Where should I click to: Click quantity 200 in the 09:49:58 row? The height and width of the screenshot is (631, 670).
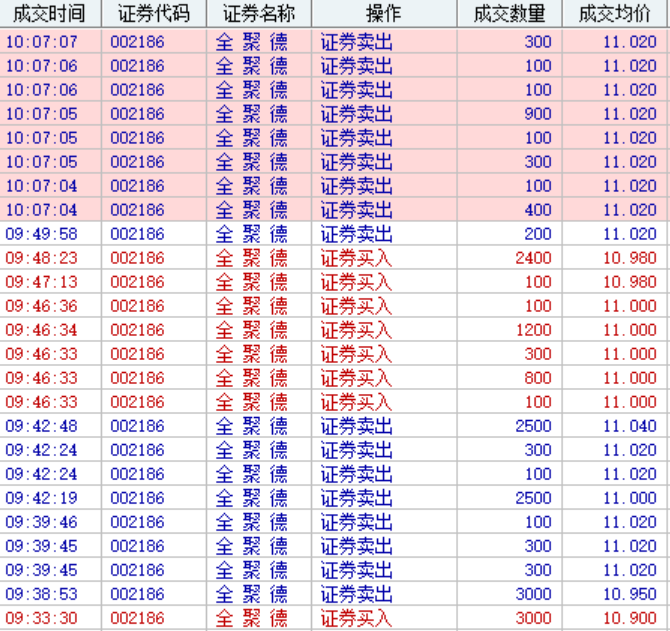tap(538, 234)
